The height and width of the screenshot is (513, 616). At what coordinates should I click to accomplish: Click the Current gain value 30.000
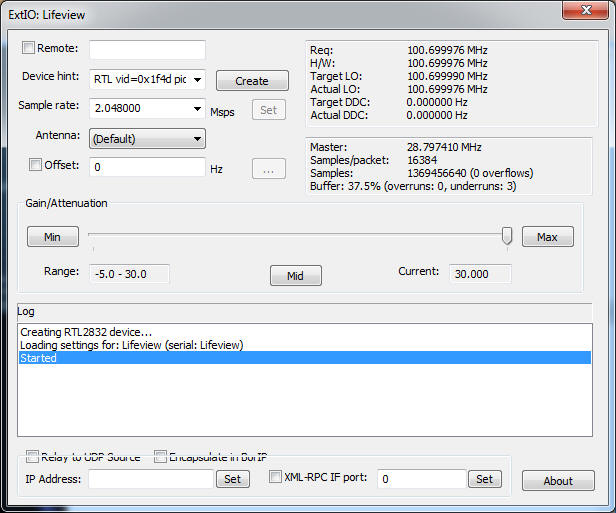tap(480, 274)
